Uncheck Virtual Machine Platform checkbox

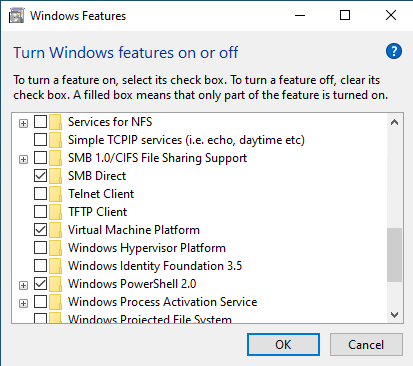40,230
